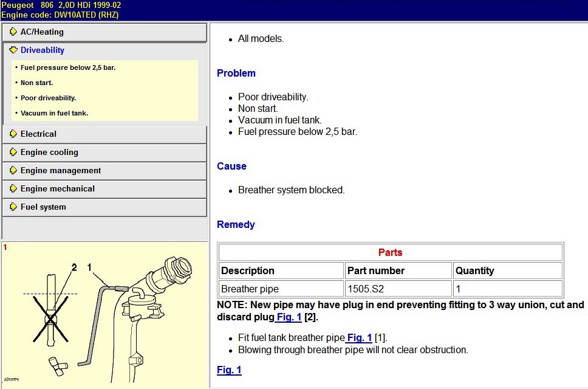Image resolution: width=588 pixels, height=389 pixels.
Task: Click 'Breather system blocked.' text
Action: pos(292,190)
